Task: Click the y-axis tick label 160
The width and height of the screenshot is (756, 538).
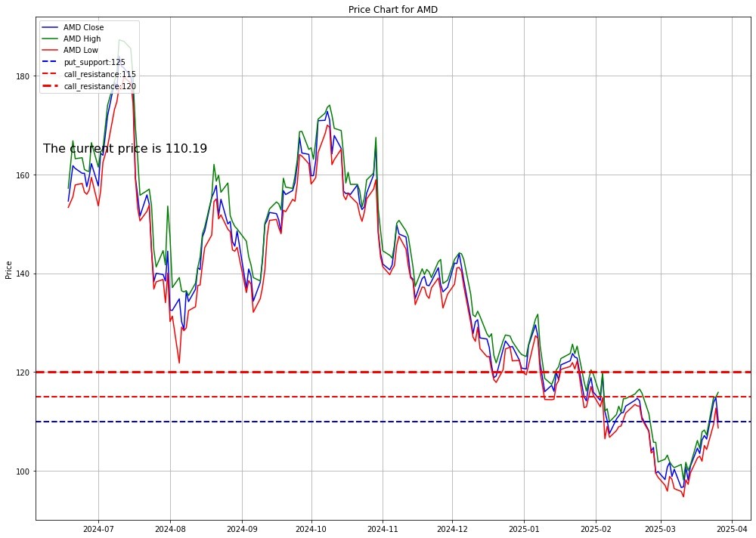Action: click(x=23, y=175)
